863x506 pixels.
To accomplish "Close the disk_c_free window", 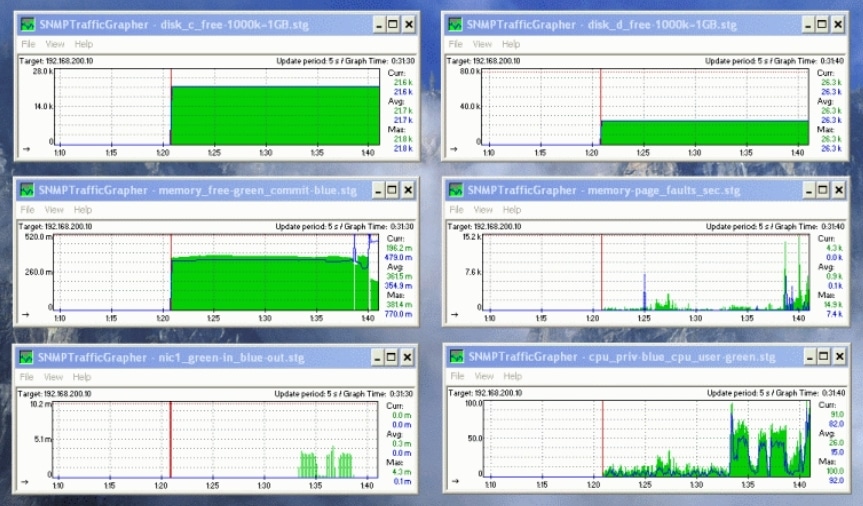I will [x=409, y=24].
